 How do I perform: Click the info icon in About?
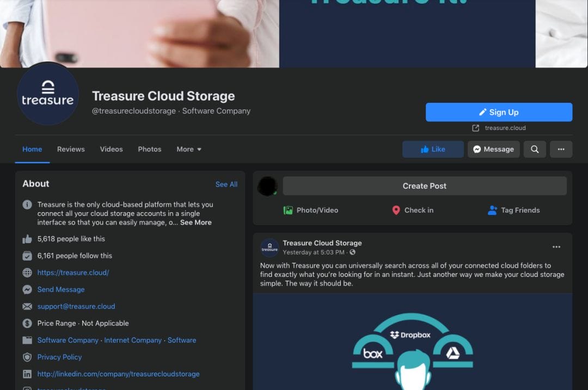[x=27, y=205]
